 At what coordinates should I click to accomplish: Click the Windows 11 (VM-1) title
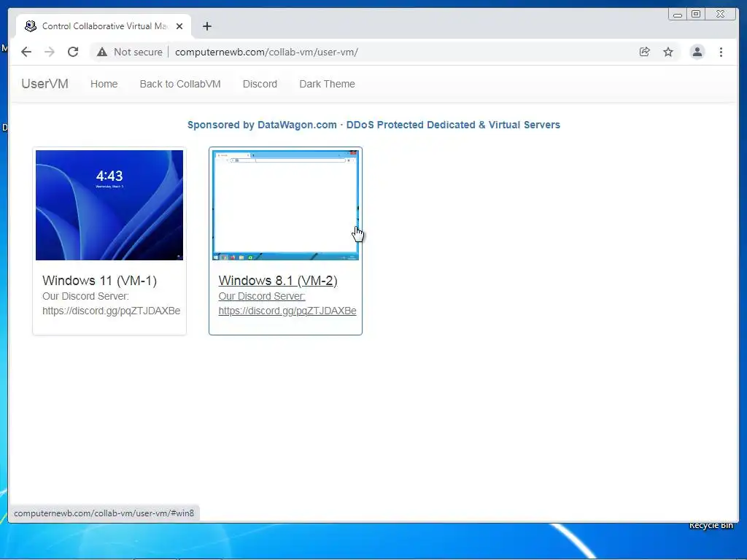(x=99, y=281)
